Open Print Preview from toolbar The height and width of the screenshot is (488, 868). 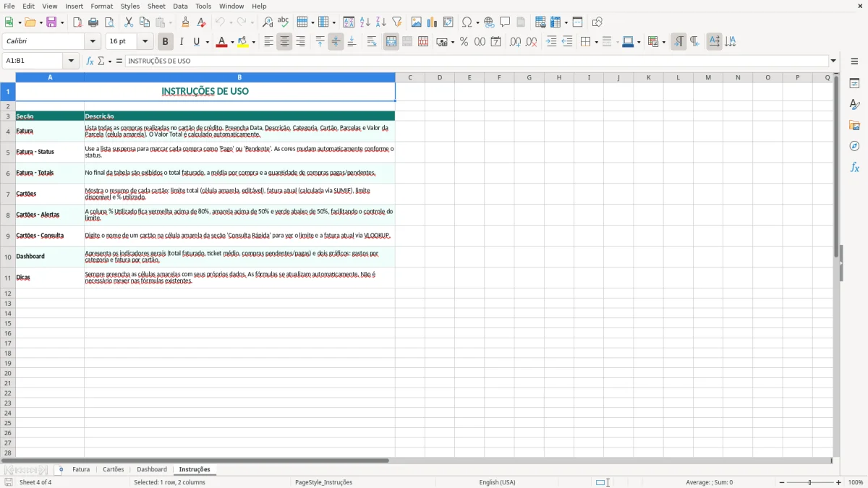point(109,22)
